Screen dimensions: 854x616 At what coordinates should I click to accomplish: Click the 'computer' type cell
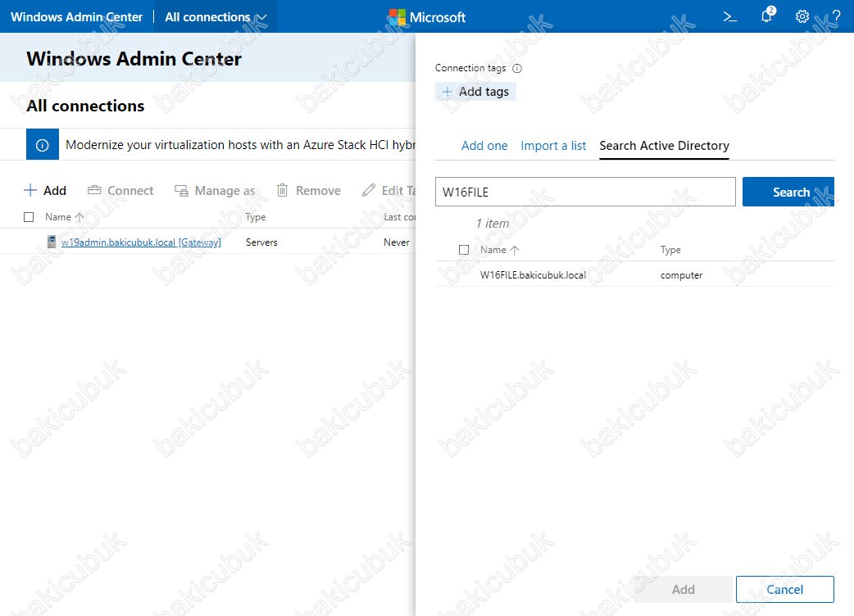681,275
